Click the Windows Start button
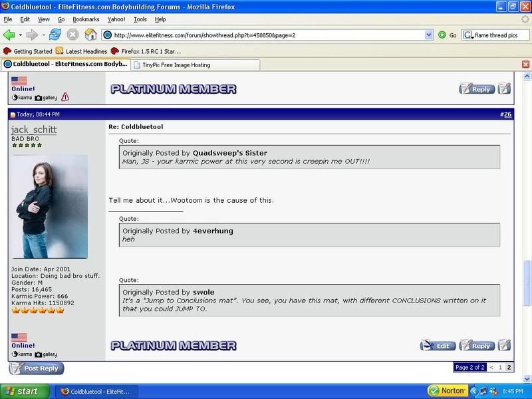Image resolution: width=532 pixels, height=399 pixels. 23,391
